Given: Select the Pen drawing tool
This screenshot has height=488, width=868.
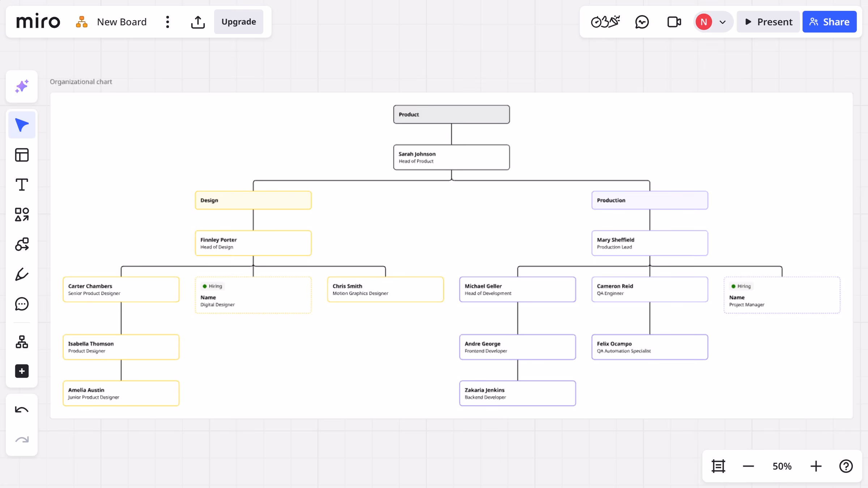Looking at the screenshot, I should (x=22, y=274).
